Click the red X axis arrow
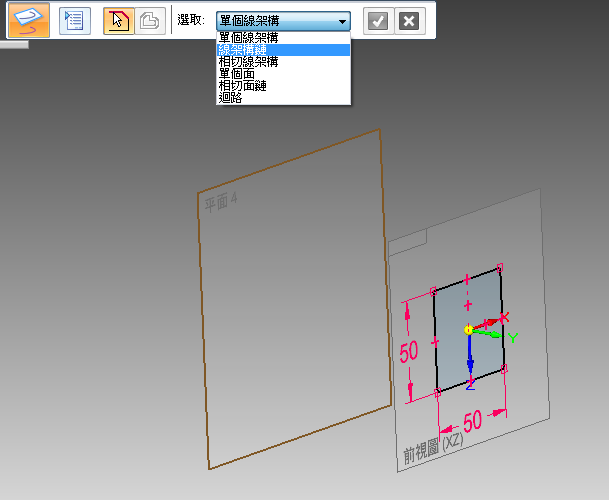The image size is (609, 500). point(486,323)
